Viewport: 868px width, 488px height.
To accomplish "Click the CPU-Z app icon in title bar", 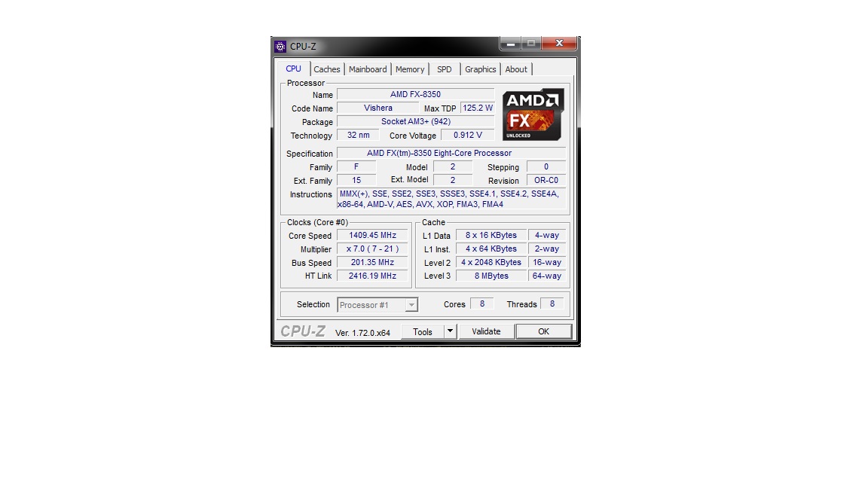I will click(x=280, y=47).
